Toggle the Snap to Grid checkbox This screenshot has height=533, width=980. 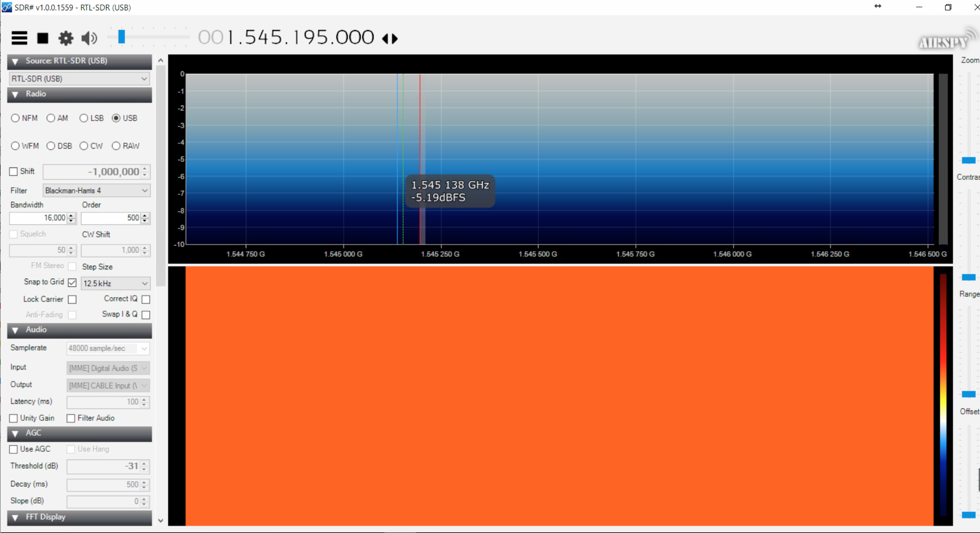pos(72,282)
